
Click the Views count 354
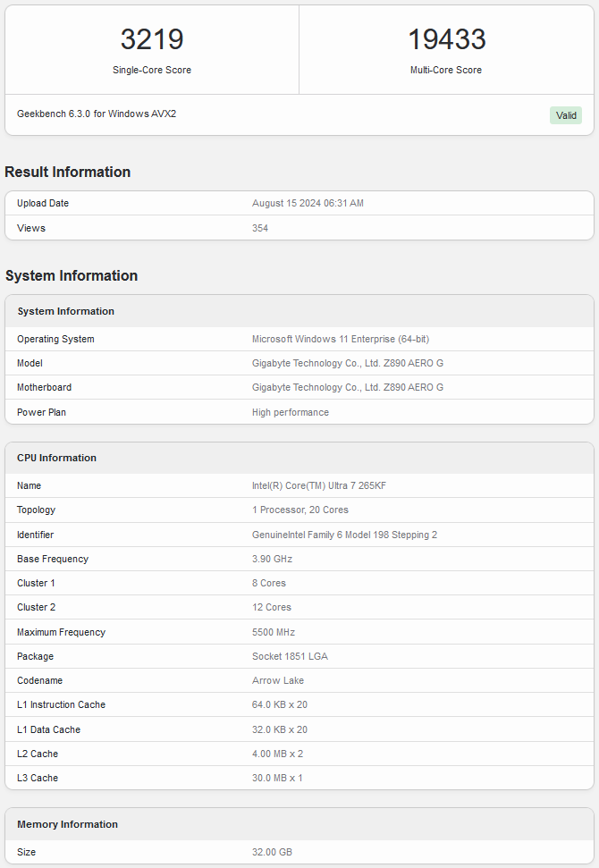point(260,228)
